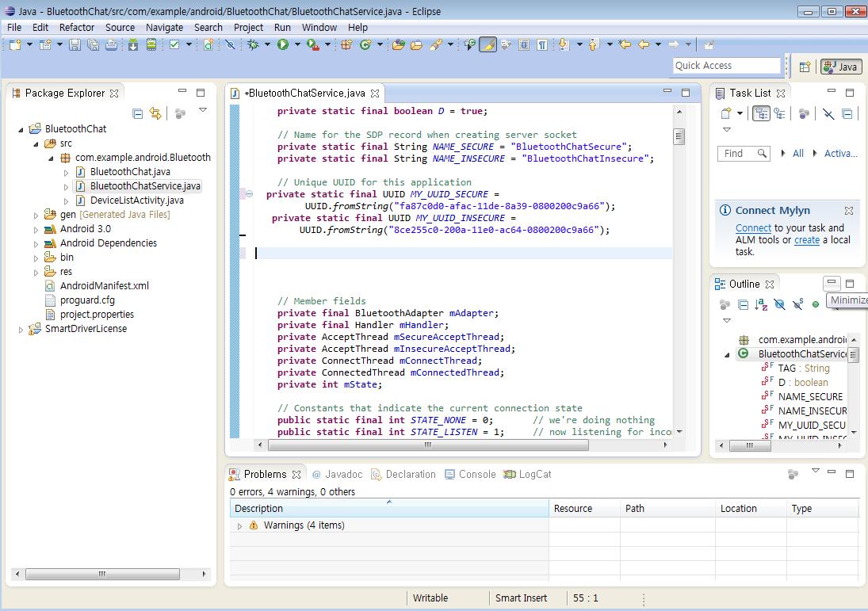Click Collapse All in Package Explorer
Viewport: 868px width, 611px height.
[x=138, y=114]
